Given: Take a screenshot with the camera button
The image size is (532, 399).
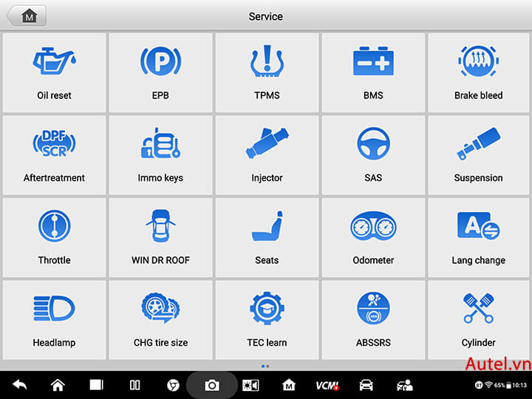Looking at the screenshot, I should point(212,385).
